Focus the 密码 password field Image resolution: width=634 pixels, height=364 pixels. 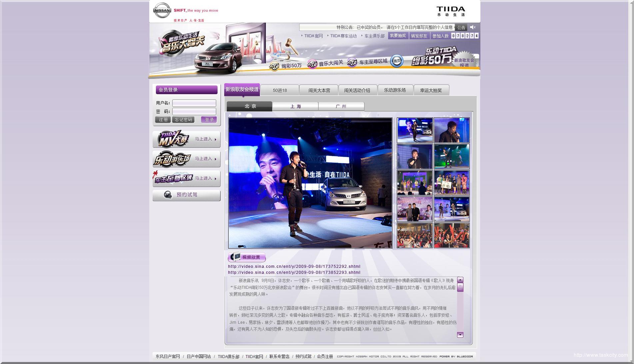[x=194, y=111]
